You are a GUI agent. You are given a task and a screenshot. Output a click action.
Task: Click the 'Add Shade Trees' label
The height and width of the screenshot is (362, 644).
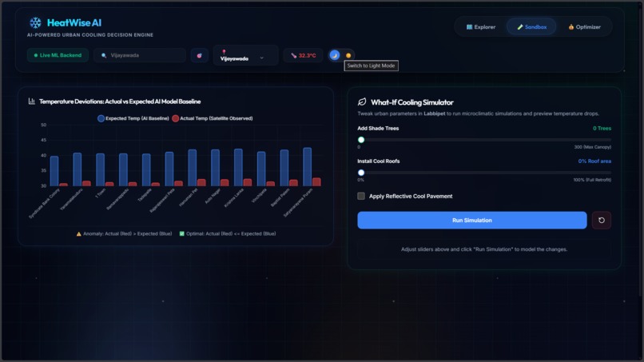click(378, 128)
